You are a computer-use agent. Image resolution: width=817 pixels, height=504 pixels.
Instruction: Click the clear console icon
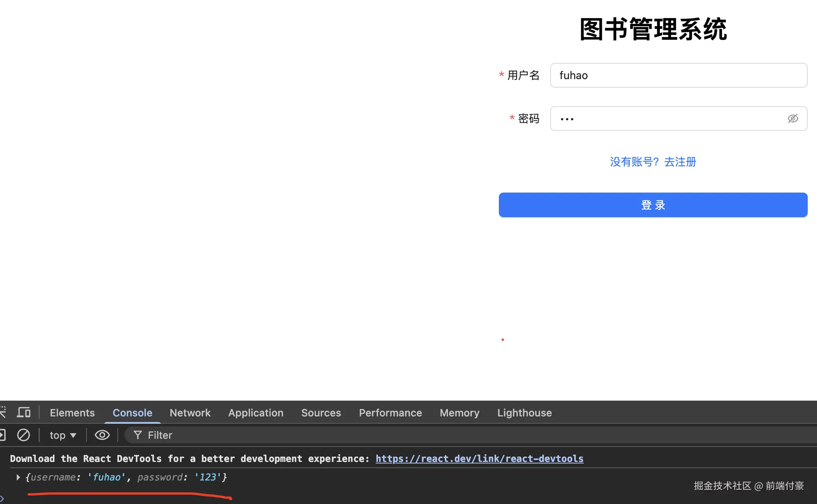(x=24, y=435)
